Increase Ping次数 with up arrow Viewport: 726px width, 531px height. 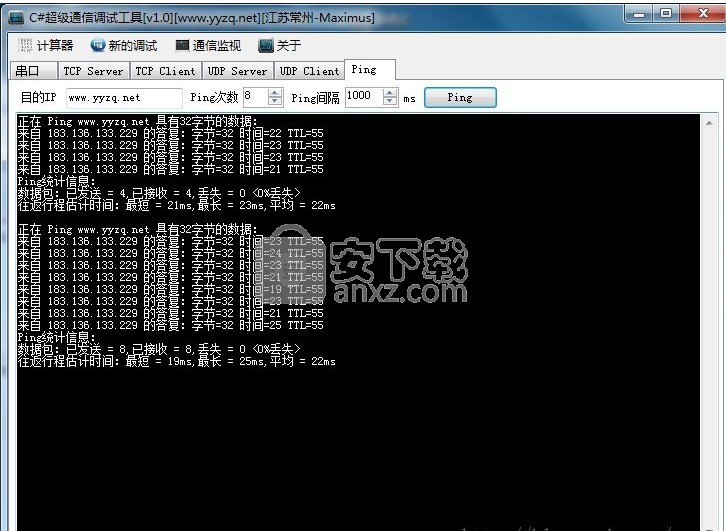tap(275, 93)
